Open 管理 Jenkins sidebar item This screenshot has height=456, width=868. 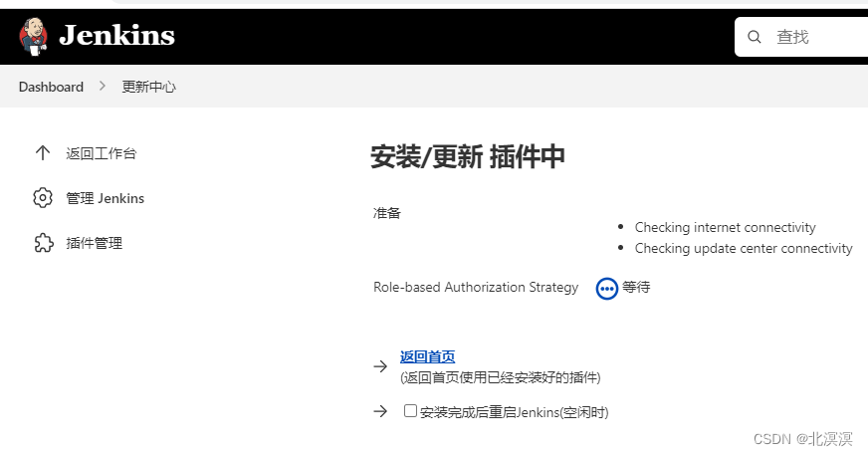click(x=106, y=198)
